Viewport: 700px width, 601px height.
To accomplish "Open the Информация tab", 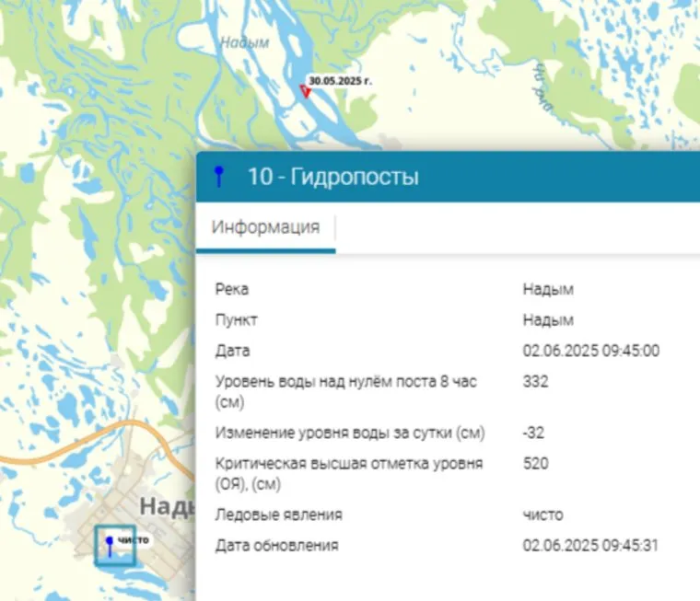I will click(x=265, y=227).
